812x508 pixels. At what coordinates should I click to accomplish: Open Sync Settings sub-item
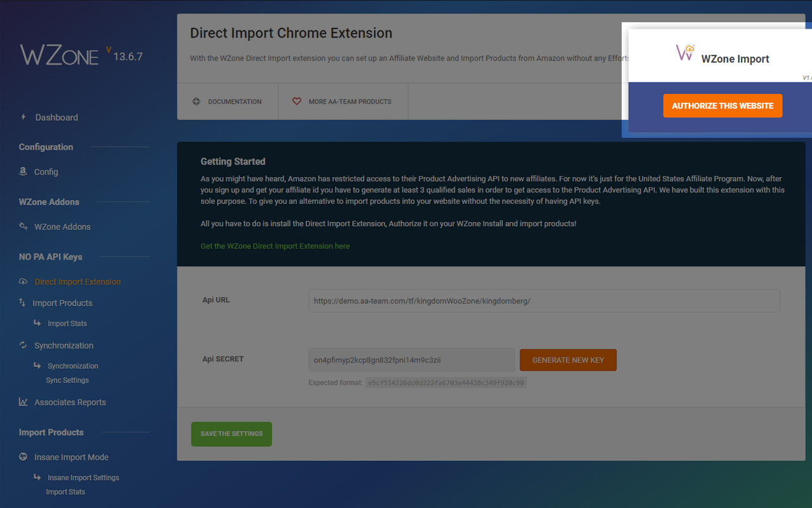coord(67,380)
